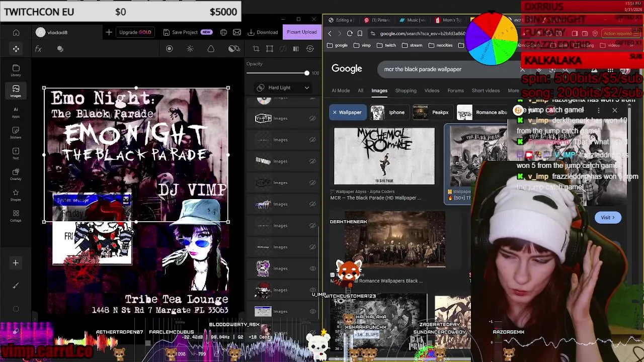
Task: Open the stream bookmarks folder
Action: [412, 45]
